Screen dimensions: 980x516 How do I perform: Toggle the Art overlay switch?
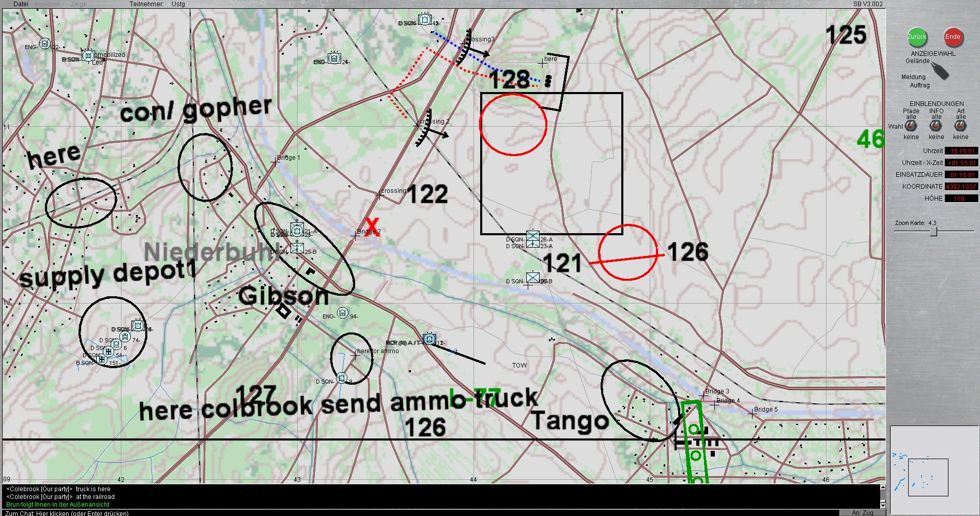coord(960,125)
